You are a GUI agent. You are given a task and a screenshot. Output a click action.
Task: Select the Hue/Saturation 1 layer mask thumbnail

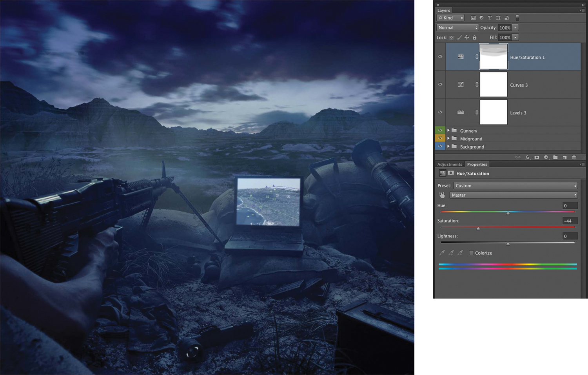coord(494,57)
